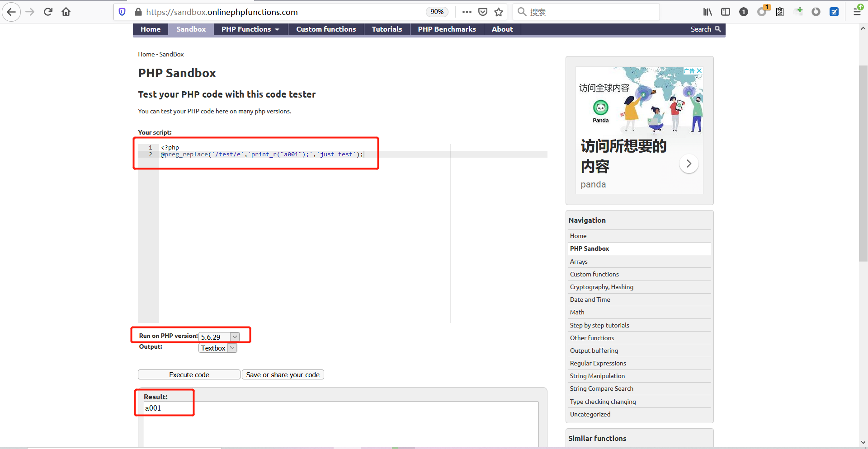Click the clipboard link extension icon
The width and height of the screenshot is (868, 449).
(x=779, y=12)
